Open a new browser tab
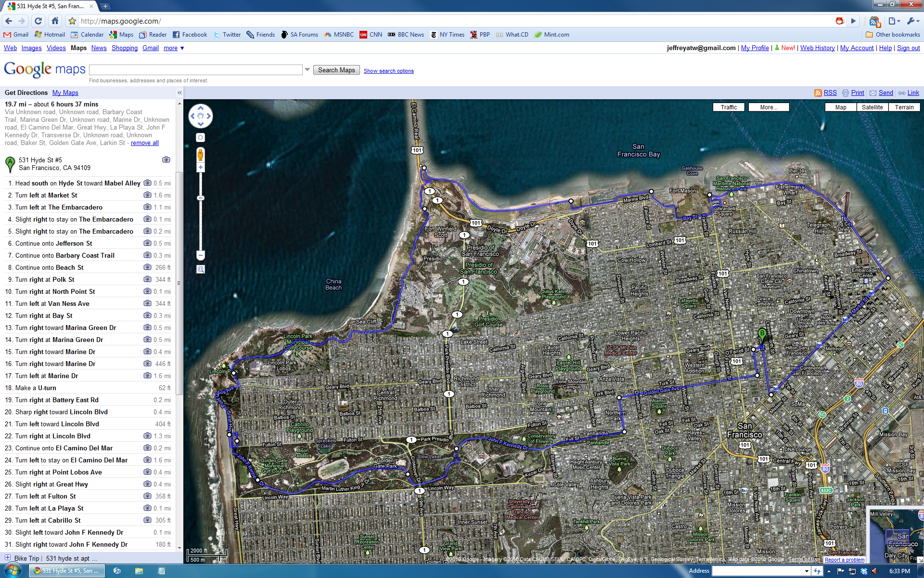Viewport: 924px width, 578px height. point(105,6)
